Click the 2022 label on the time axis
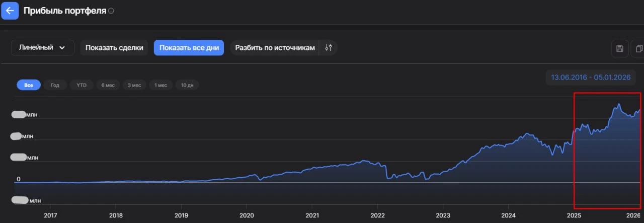The width and height of the screenshot is (644, 223). 377,214
